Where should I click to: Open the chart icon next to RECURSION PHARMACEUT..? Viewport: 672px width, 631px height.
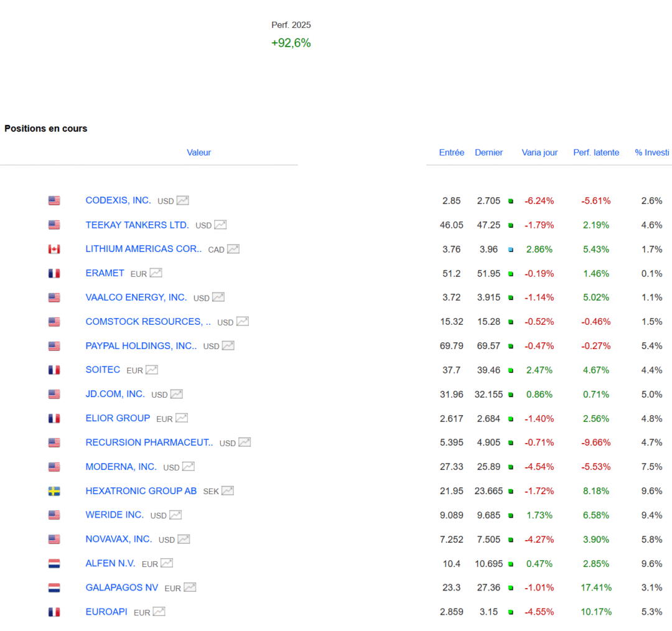(x=245, y=442)
